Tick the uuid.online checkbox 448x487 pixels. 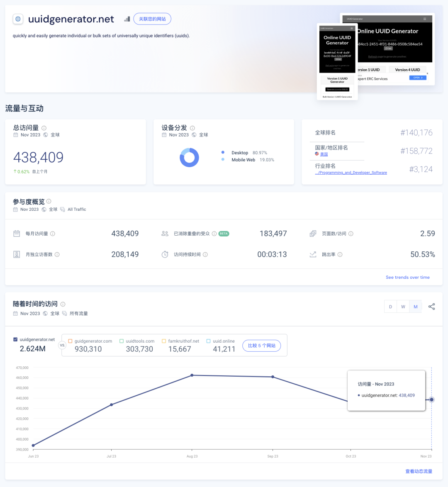click(209, 341)
